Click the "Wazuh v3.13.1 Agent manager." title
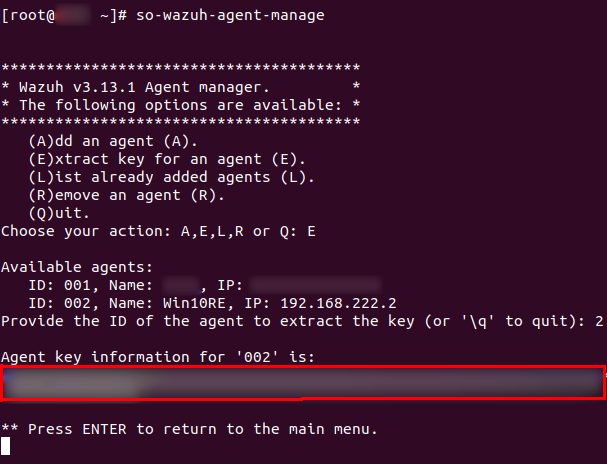 pyautogui.click(x=144, y=87)
